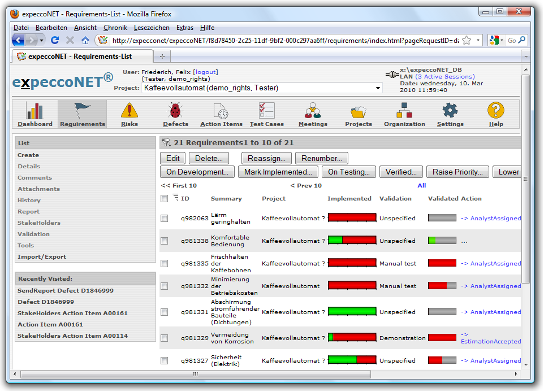The height and width of the screenshot is (392, 544).
Task: Open the Lesezeichen menu
Action: tap(152, 28)
